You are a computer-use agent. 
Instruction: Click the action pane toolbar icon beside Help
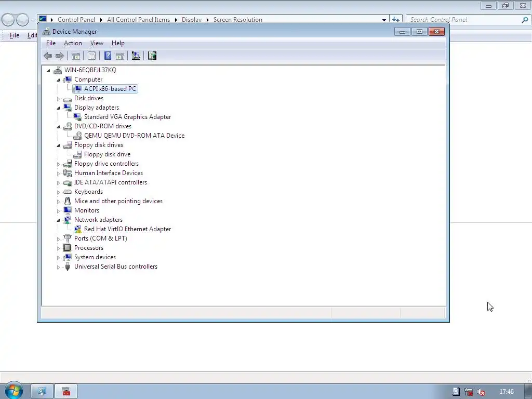pos(120,56)
